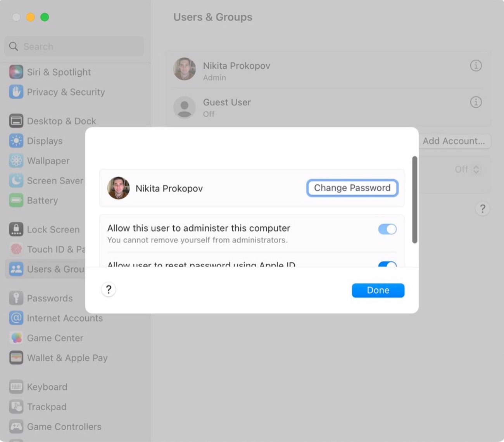
Task: Click the dialog's vertical scrollbar
Action: pos(414,200)
